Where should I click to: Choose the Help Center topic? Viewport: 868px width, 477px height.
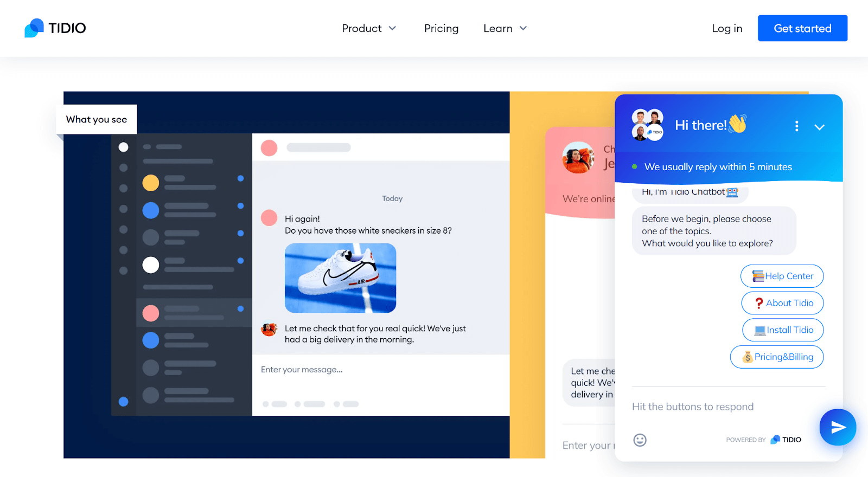(x=782, y=276)
